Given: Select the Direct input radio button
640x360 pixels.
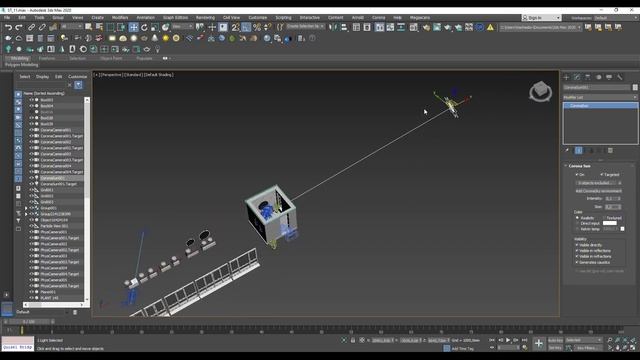Looking at the screenshot, I should (577, 223).
